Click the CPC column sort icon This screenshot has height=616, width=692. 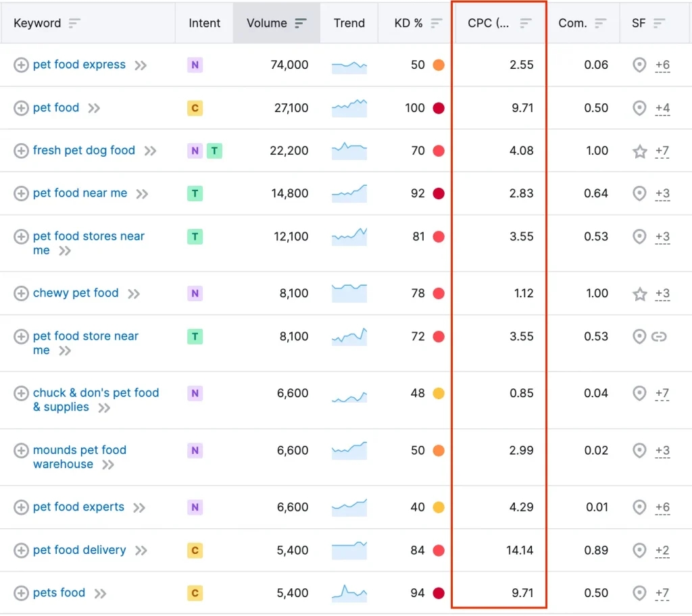[526, 23]
